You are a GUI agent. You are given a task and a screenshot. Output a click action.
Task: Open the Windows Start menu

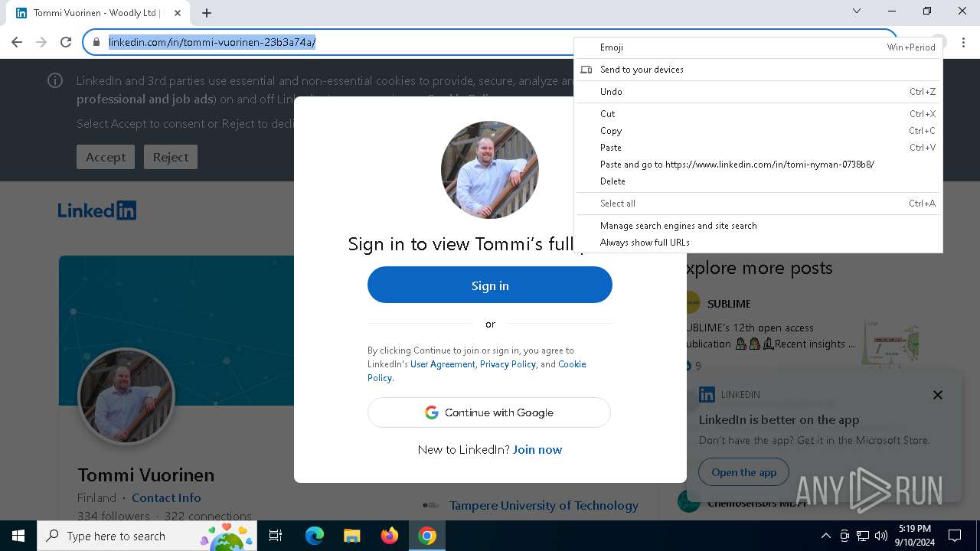click(x=18, y=536)
